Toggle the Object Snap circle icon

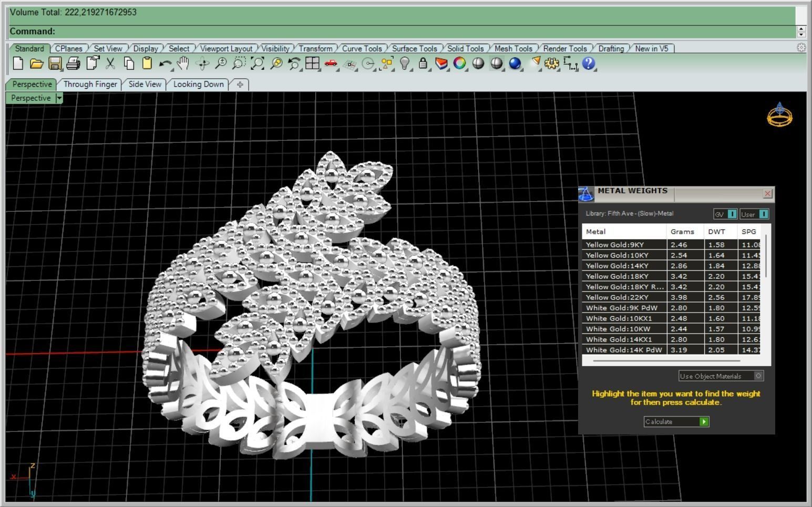point(368,64)
